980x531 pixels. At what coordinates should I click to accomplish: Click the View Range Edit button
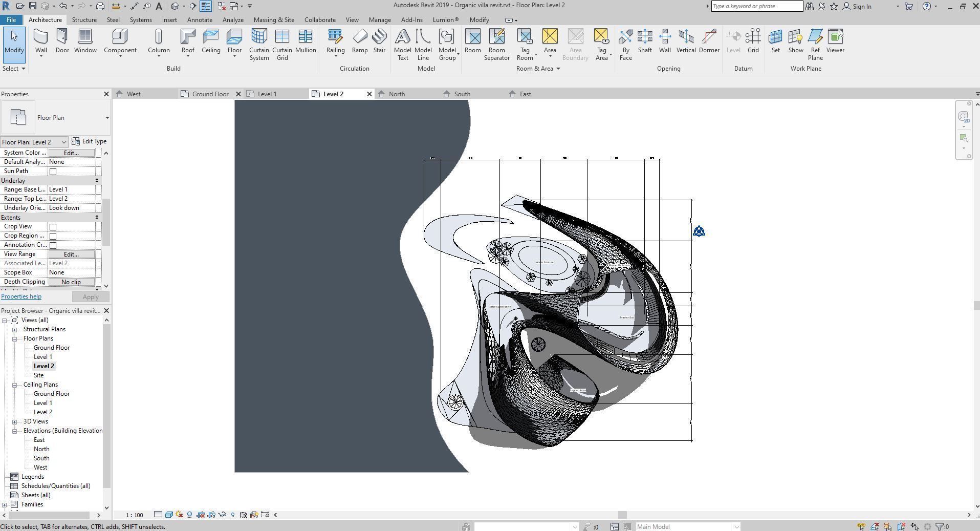[x=71, y=254]
